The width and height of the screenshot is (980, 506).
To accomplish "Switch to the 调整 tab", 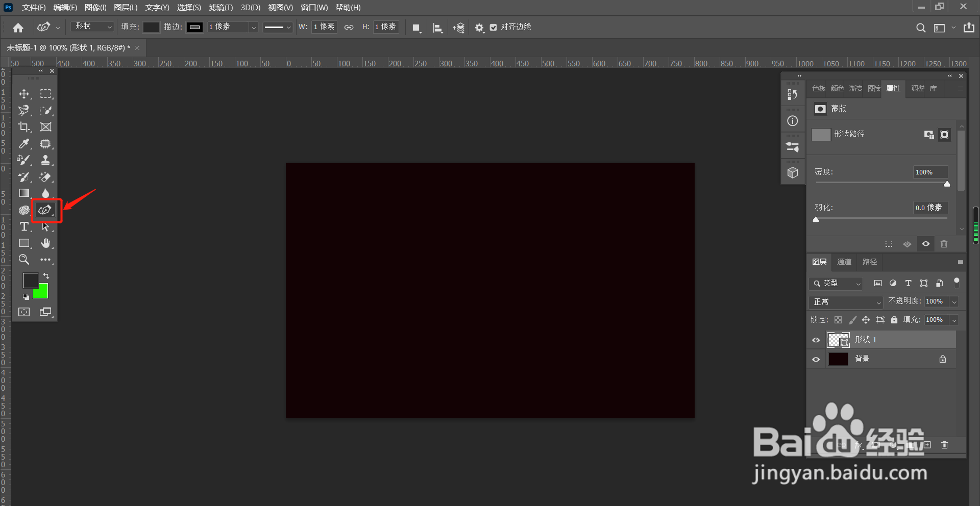I will click(918, 89).
